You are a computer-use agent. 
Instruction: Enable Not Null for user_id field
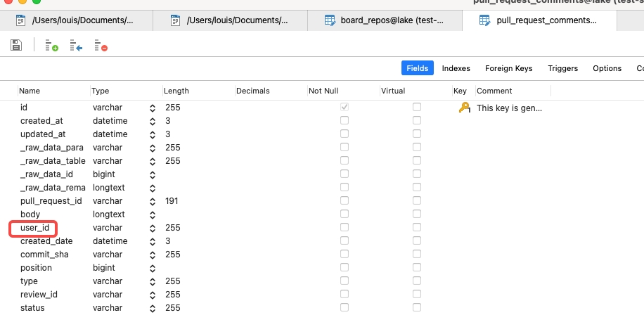tap(344, 227)
